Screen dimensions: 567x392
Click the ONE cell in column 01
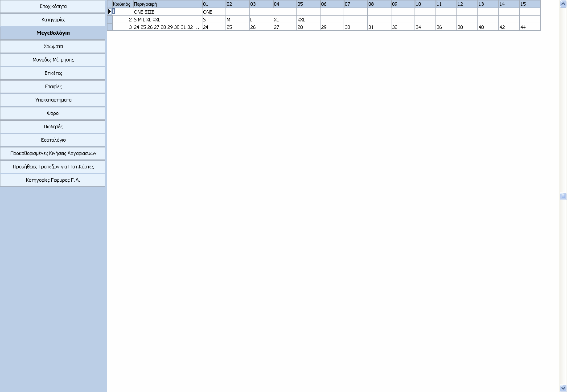[214, 12]
